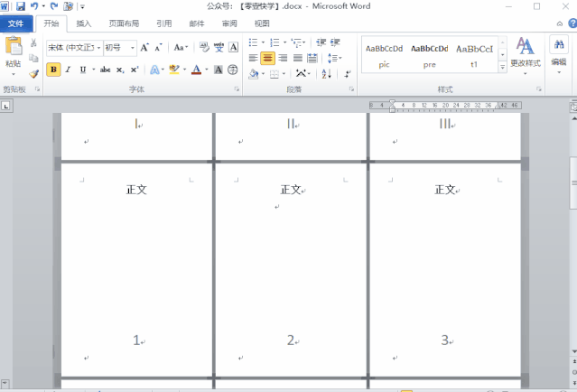Image resolution: width=577 pixels, height=392 pixels.
Task: Switch to the 插入 tab
Action: click(84, 23)
